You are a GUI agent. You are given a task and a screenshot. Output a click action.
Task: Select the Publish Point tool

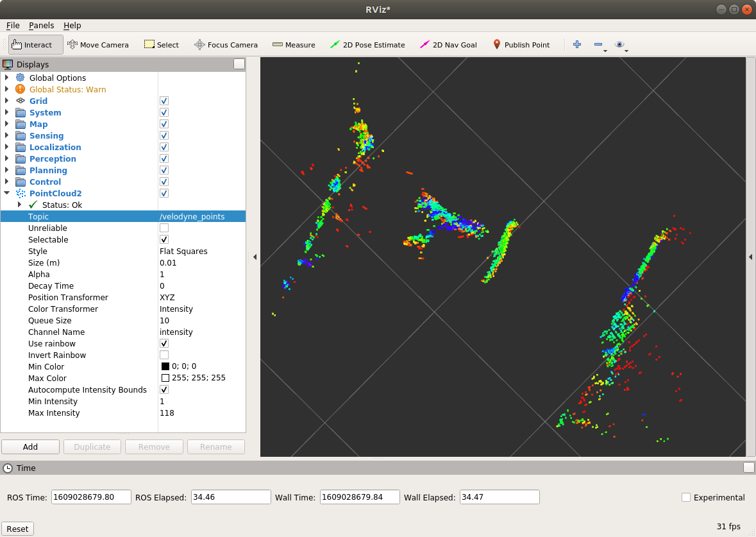[x=522, y=44]
